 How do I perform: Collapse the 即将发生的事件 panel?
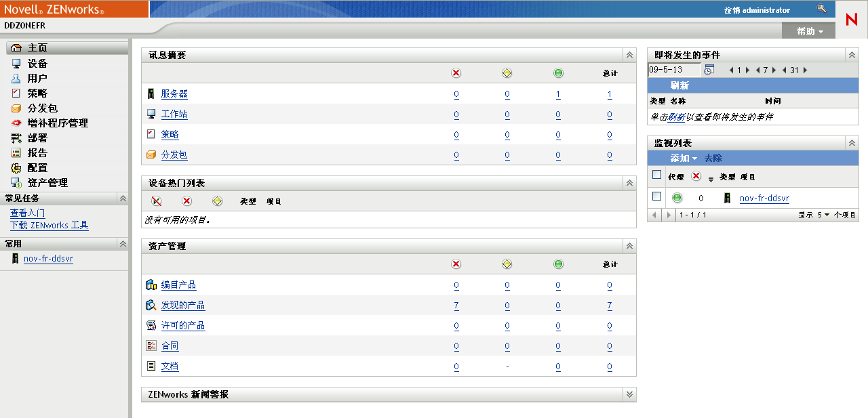click(x=852, y=55)
